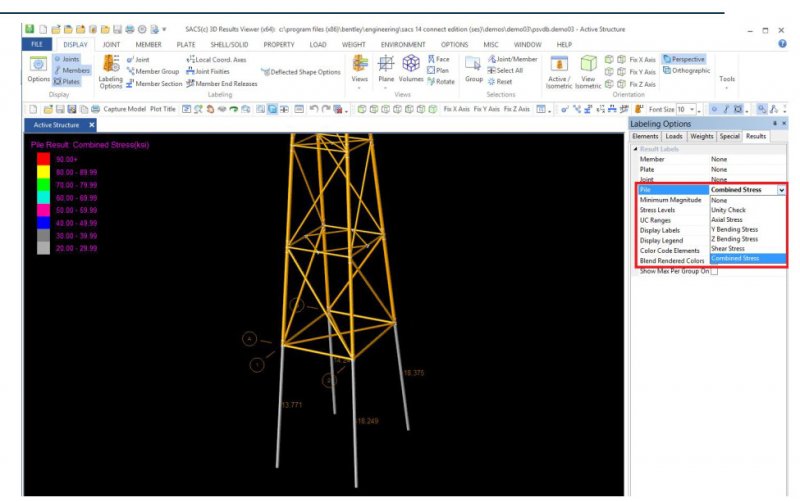Click the redo arrow in secondary toolbar
This screenshot has width=800, height=502.
(x=326, y=109)
